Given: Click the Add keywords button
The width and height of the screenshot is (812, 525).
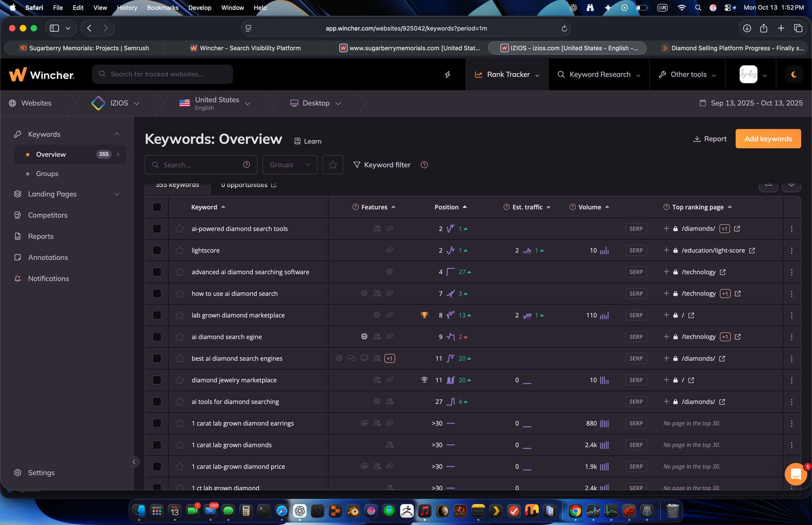Looking at the screenshot, I should [x=768, y=139].
